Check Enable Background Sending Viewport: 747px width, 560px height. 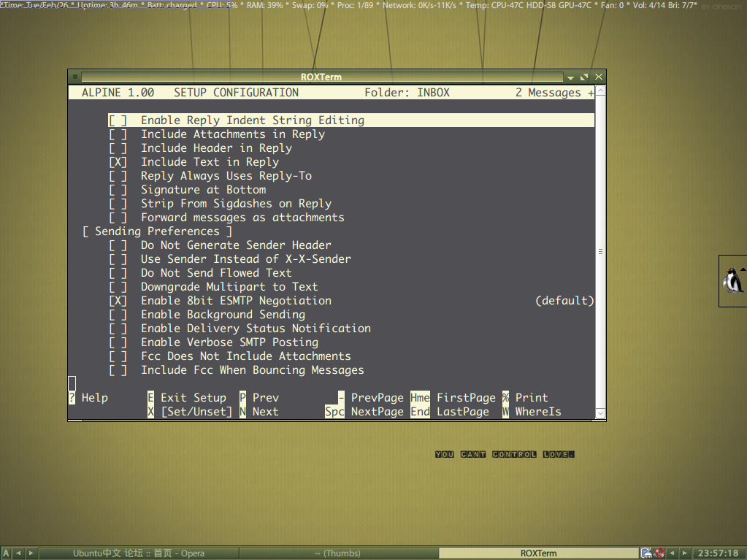pos(118,314)
